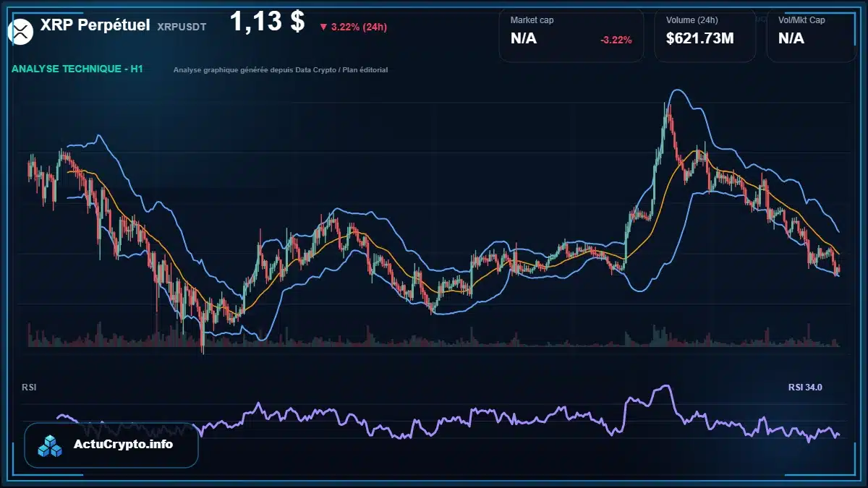The image size is (868, 488).
Task: Click the 'Analyse graphique générée depuis Data Crypto' caption
Action: click(281, 70)
